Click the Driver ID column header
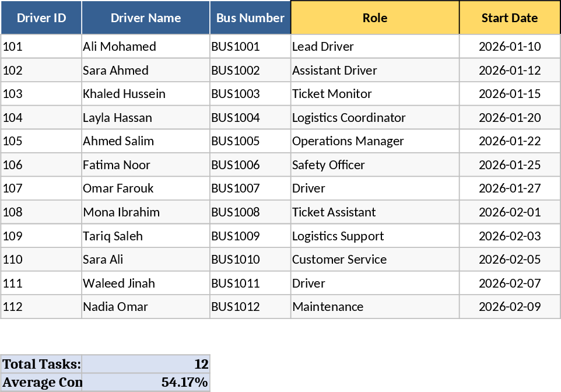 (41, 17)
